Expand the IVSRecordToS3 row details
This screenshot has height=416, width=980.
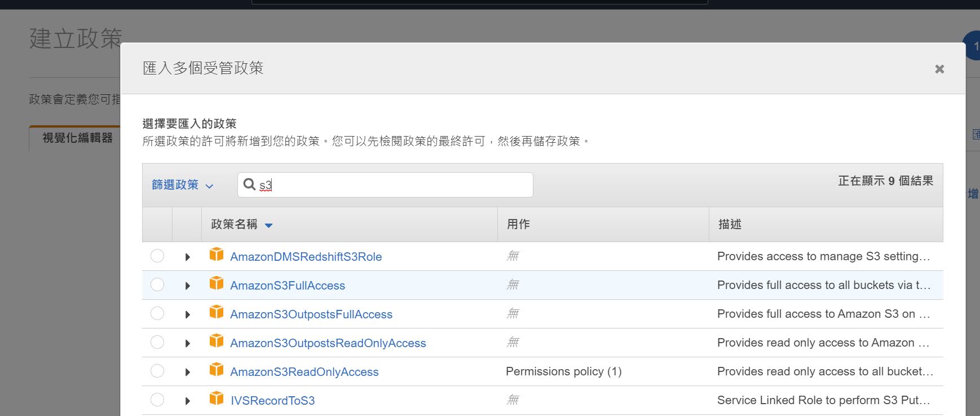coord(188,401)
